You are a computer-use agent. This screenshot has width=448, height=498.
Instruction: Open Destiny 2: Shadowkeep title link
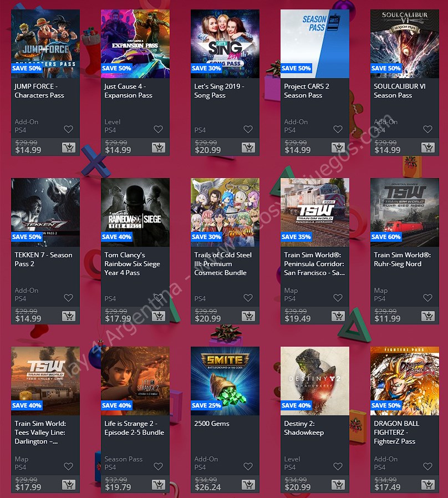click(304, 428)
